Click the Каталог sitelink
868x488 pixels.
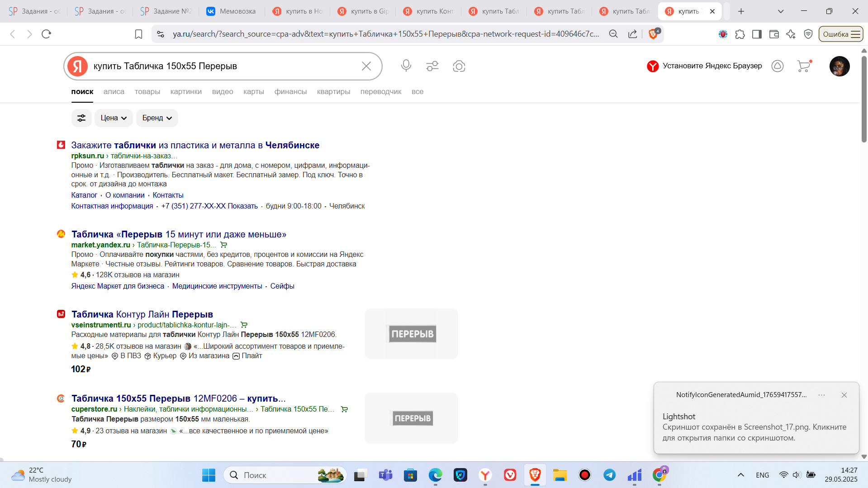point(84,195)
